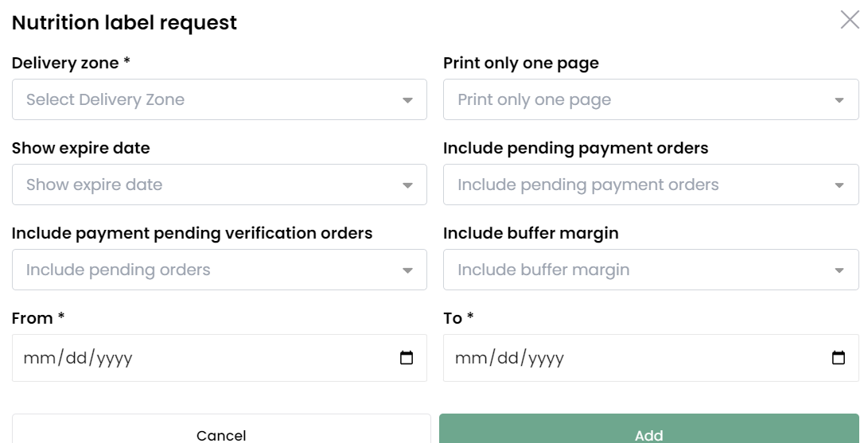This screenshot has height=443, width=868.
Task: Open the Show expire date dropdown
Action: pos(220,185)
